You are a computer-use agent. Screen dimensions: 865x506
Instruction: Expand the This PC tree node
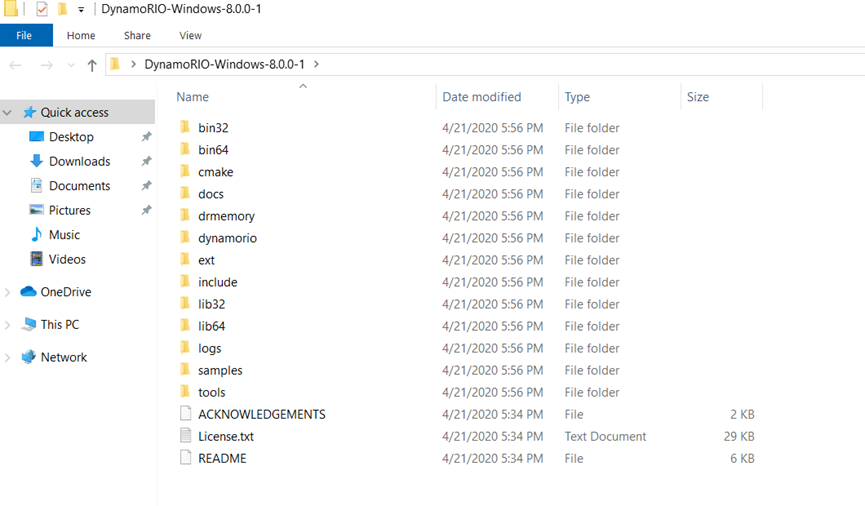pyautogui.click(x=7, y=325)
